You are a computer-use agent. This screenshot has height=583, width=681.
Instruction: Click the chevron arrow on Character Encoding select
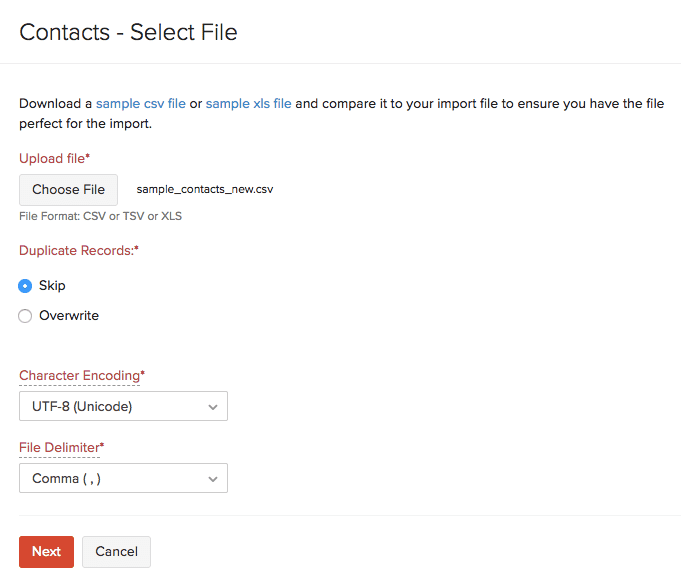[x=212, y=407]
